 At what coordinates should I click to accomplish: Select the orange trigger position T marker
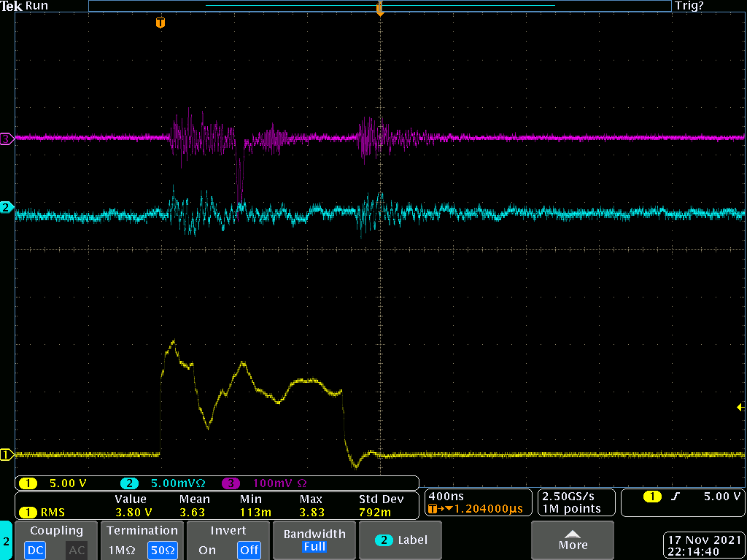tap(160, 23)
